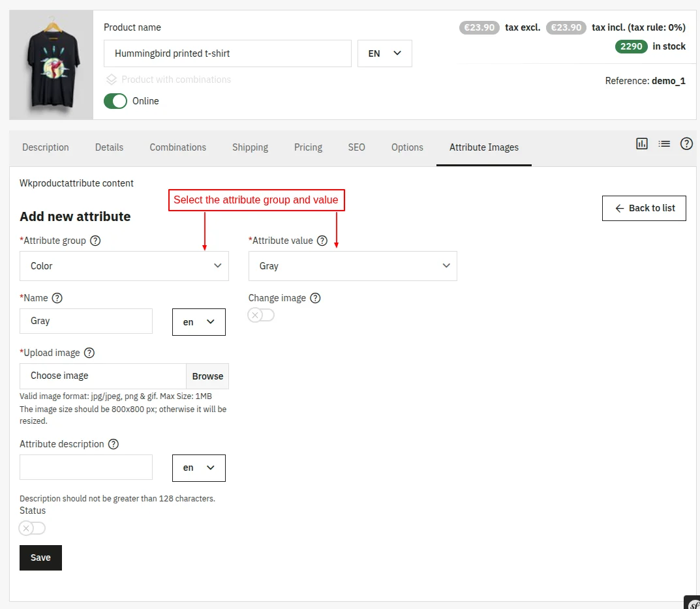Viewport: 700px width, 609px height.
Task: Open the EN language selector beside product name
Action: coord(384,53)
